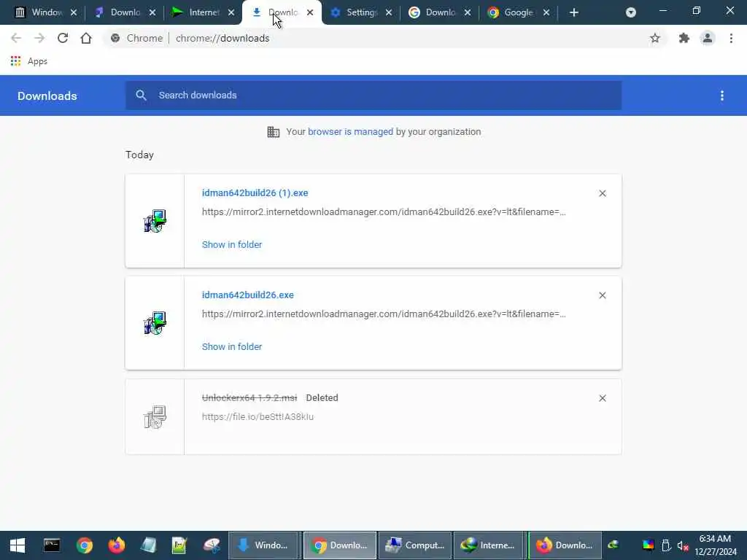Close the Settings tab

389,12
